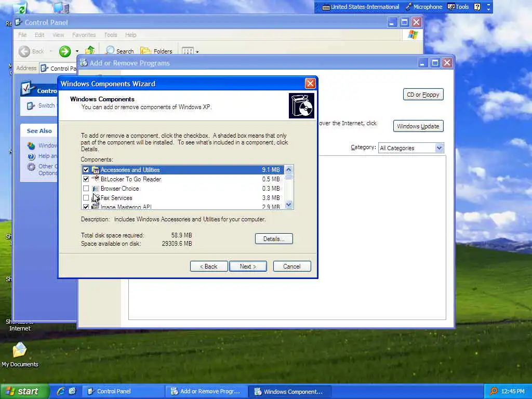Tick the Fax Services checkbox
Screen dimensions: 532x399
(x=86, y=198)
